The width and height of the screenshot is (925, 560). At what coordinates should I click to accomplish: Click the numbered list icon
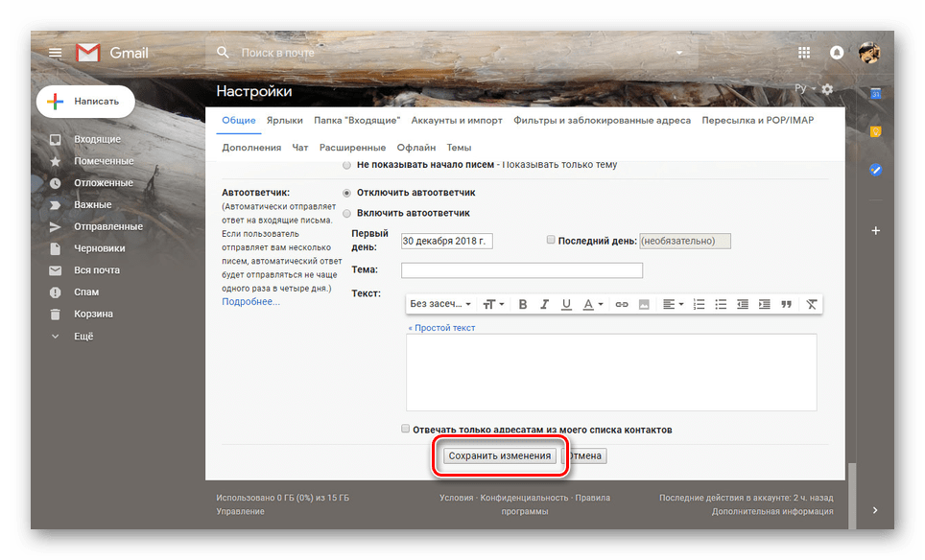(x=699, y=304)
